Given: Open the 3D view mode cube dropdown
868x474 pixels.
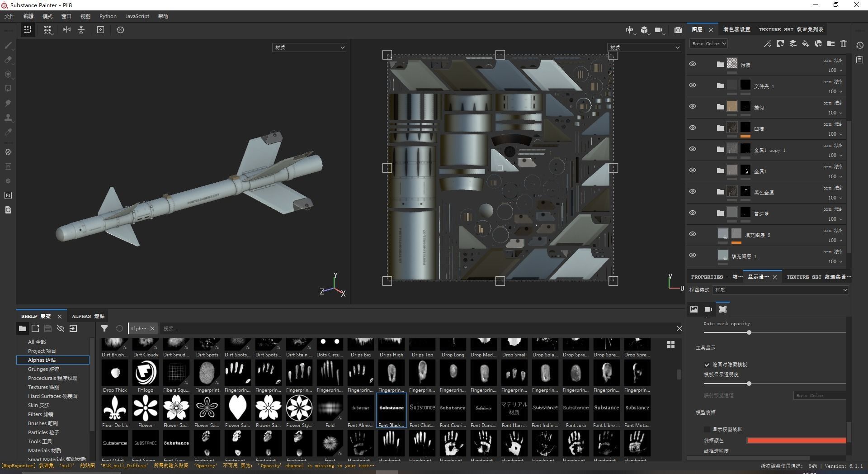Looking at the screenshot, I should [645, 30].
